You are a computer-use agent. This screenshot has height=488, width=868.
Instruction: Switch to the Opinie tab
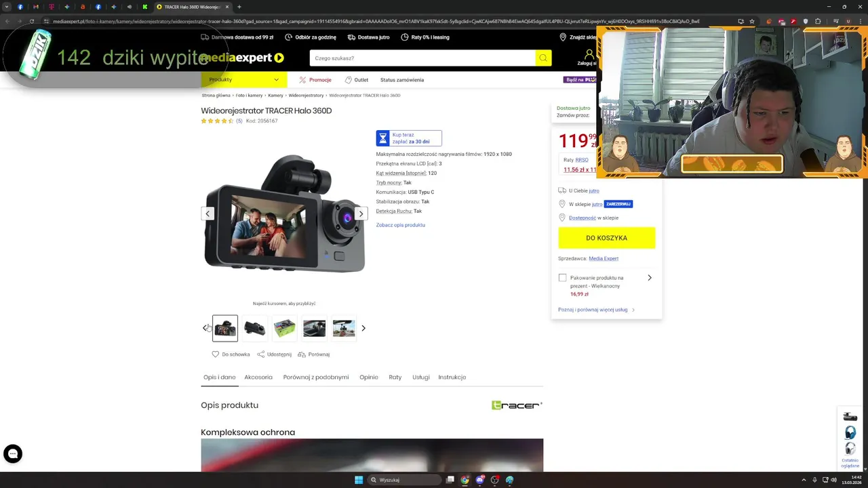click(x=369, y=378)
